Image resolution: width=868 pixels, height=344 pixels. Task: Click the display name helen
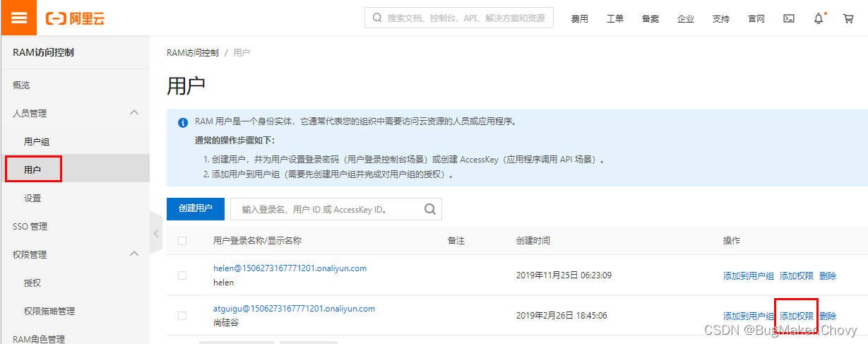click(223, 283)
